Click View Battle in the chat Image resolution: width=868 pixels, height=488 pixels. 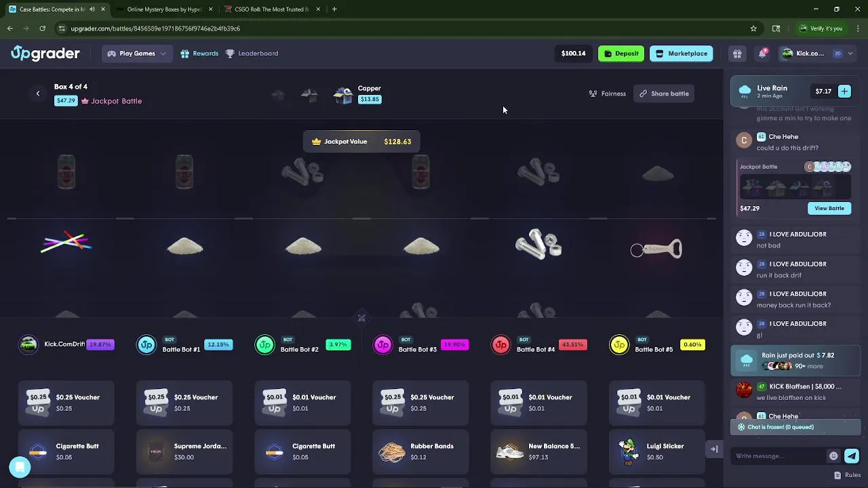pos(829,208)
